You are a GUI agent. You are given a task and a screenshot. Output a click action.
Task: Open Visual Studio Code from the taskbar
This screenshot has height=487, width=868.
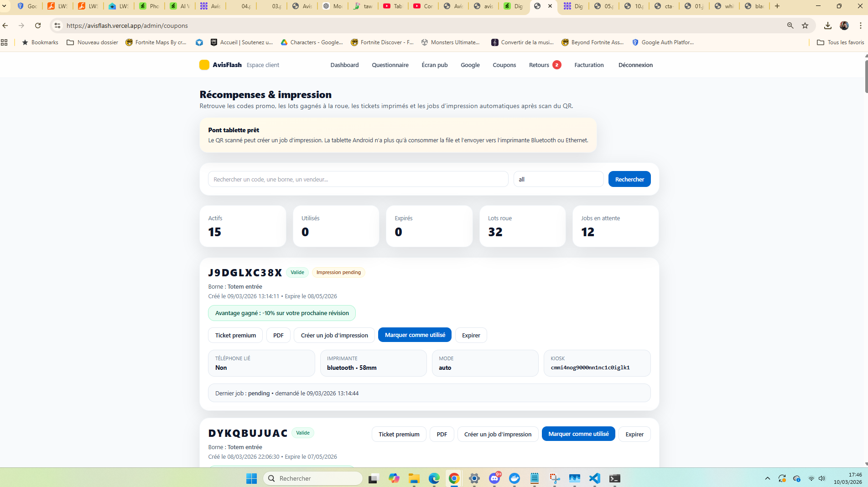pyautogui.click(x=594, y=478)
